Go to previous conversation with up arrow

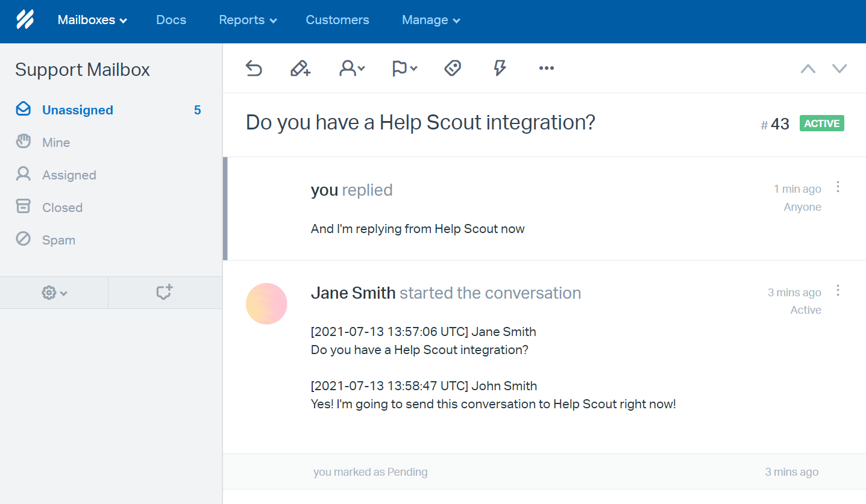click(x=808, y=69)
